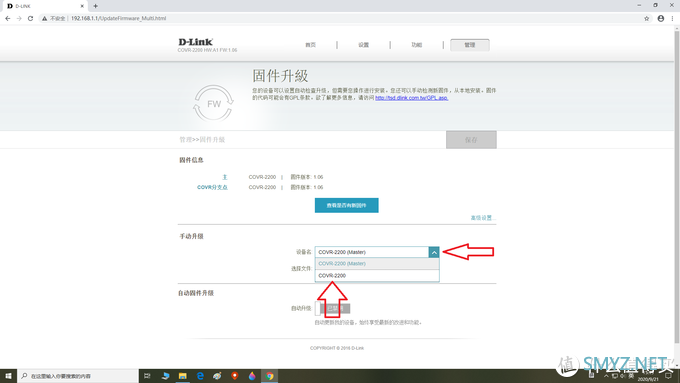Open the 首页 navigation tab
This screenshot has height=383, width=680.
point(311,45)
